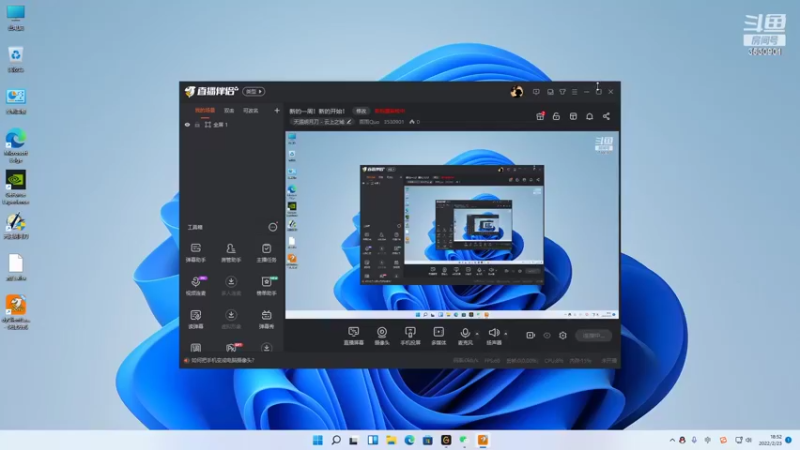
Task: Open the Microsoft Edge icon on the taskbar
Action: click(x=409, y=440)
